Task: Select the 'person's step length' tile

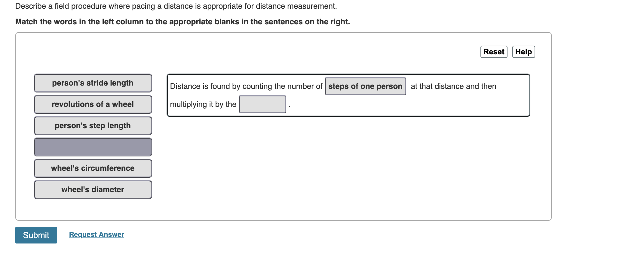Action: tap(93, 125)
